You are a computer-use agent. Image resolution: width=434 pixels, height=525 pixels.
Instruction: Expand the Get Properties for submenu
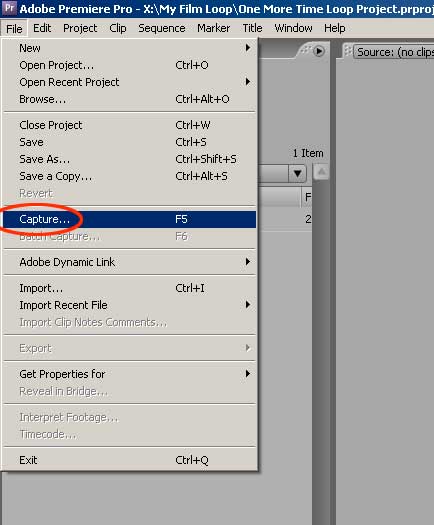coord(130,374)
